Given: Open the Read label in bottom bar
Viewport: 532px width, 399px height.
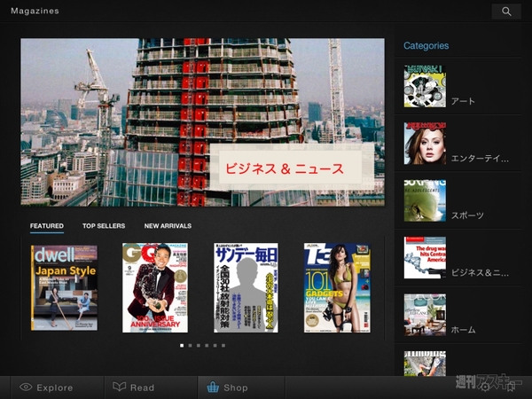Looking at the screenshot, I should pyautogui.click(x=142, y=387).
